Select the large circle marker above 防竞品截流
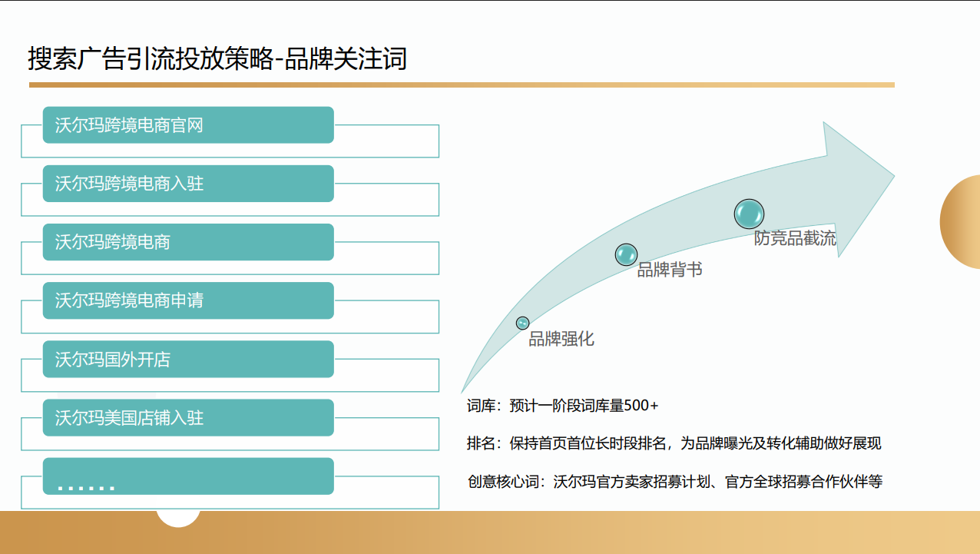980x554 pixels. pos(749,214)
